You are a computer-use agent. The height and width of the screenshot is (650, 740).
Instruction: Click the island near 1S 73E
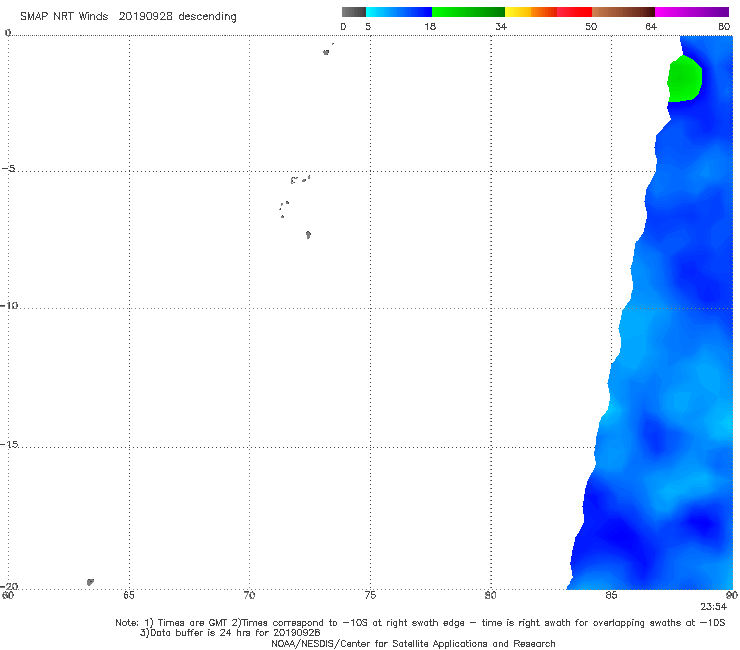[326, 52]
